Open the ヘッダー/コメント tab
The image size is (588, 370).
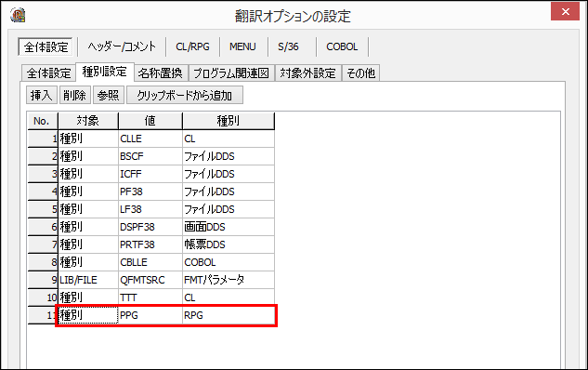pyautogui.click(x=122, y=46)
